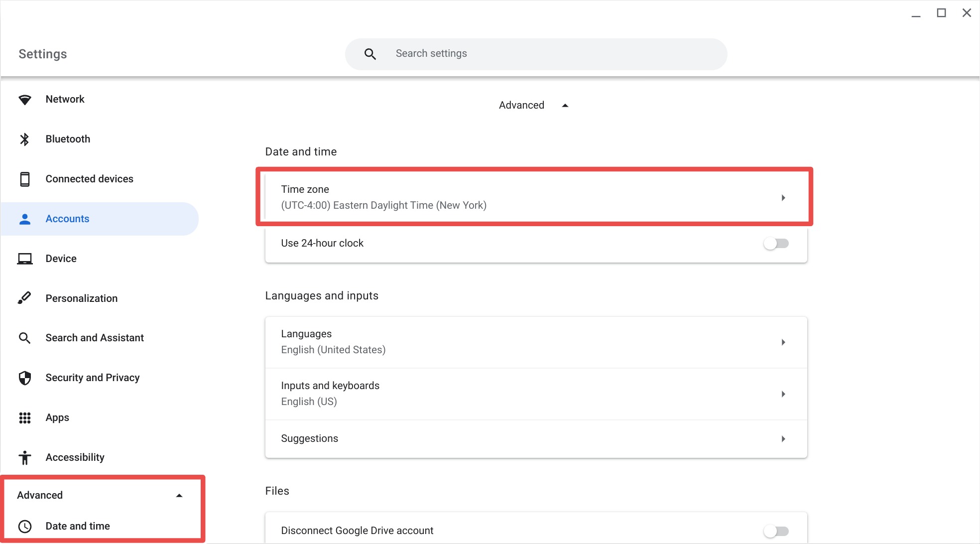Open the Time zone settings row
The width and height of the screenshot is (980, 544).
click(534, 197)
